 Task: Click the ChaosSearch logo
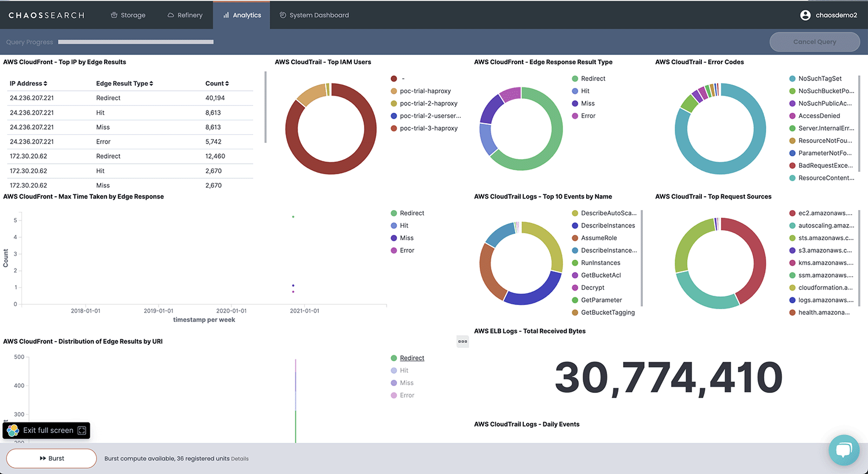coord(46,14)
